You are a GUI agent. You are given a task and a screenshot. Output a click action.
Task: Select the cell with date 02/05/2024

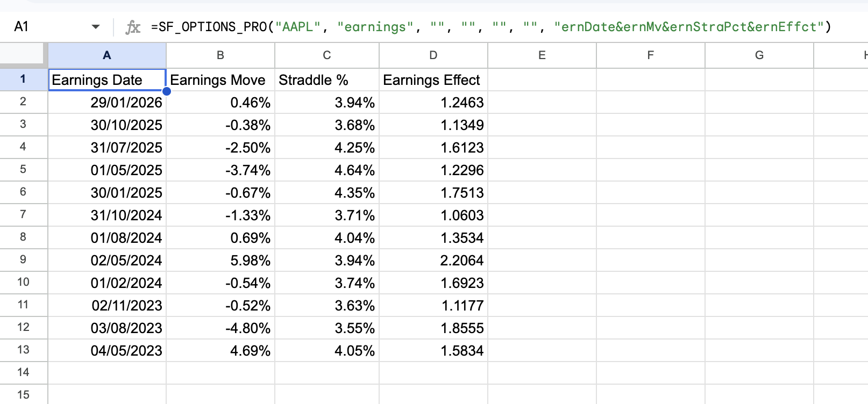point(107,260)
